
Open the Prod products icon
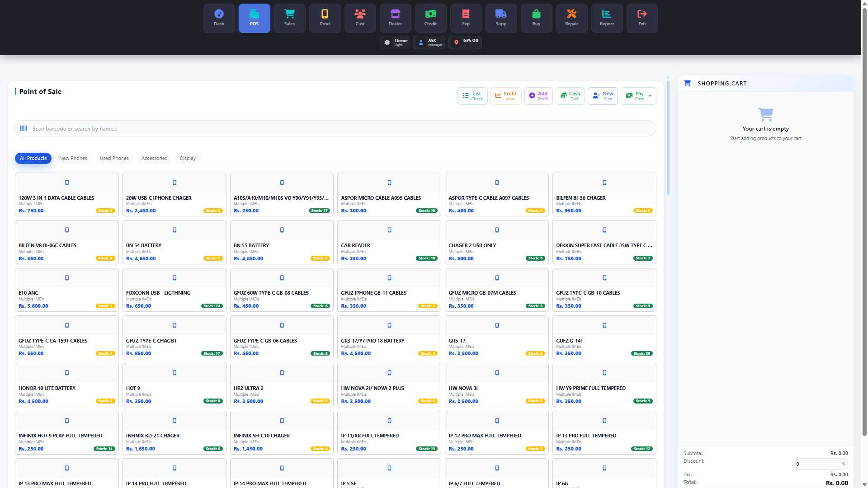[325, 18]
